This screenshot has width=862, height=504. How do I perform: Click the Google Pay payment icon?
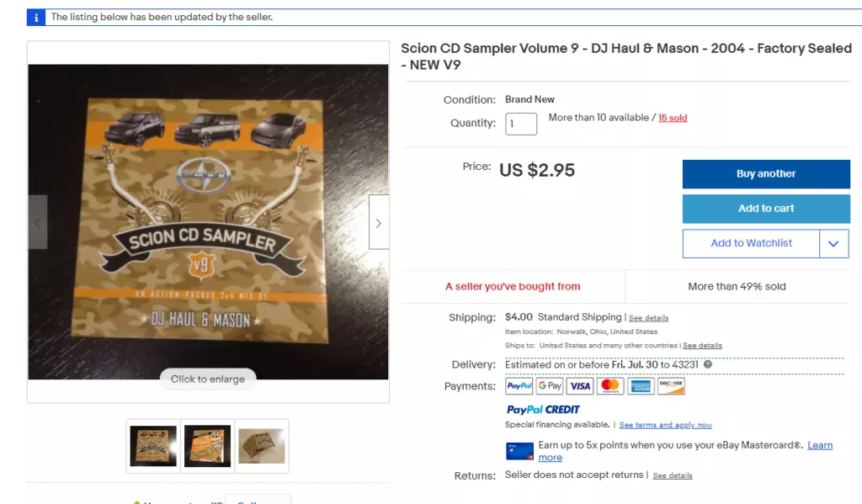[550, 386]
